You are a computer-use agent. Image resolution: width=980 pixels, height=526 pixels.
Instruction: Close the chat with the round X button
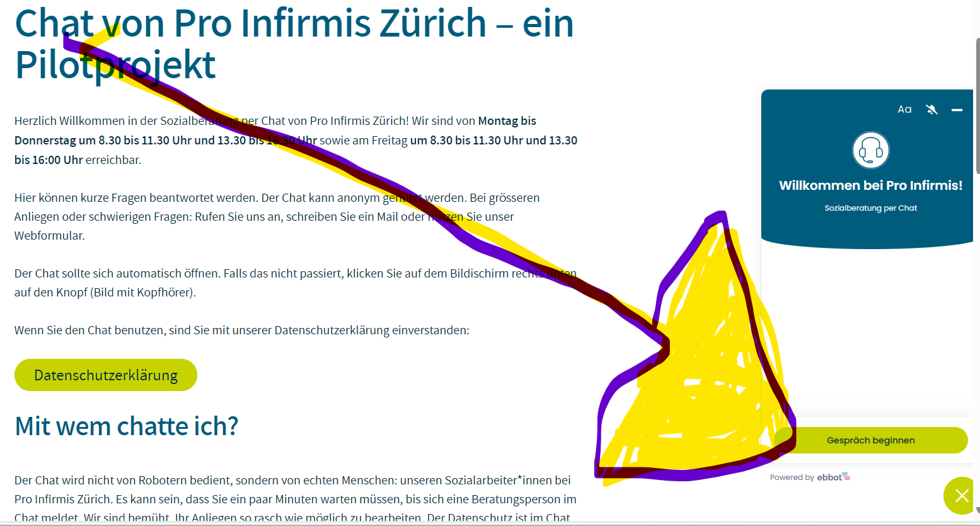pyautogui.click(x=961, y=496)
